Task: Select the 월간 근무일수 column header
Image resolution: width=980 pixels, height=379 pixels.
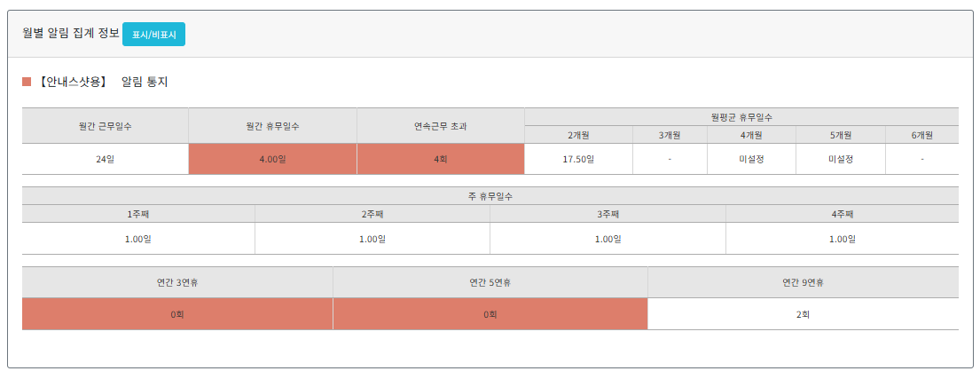Action: (x=105, y=126)
